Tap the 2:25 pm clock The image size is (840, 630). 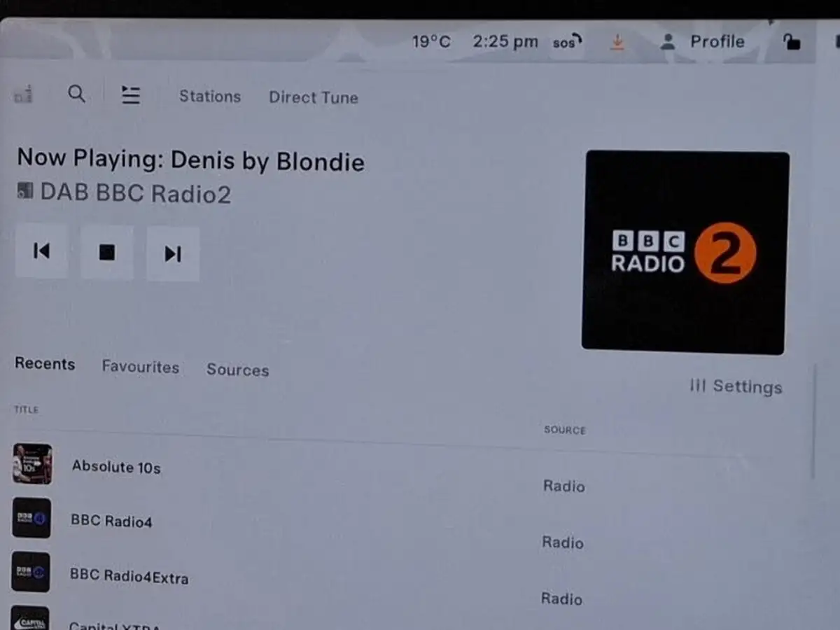coord(505,42)
